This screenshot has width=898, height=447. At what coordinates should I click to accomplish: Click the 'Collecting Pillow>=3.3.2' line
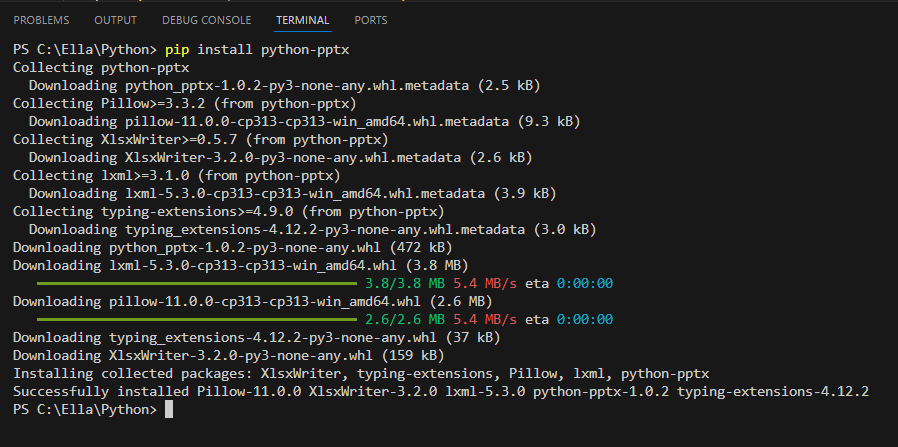[185, 104]
